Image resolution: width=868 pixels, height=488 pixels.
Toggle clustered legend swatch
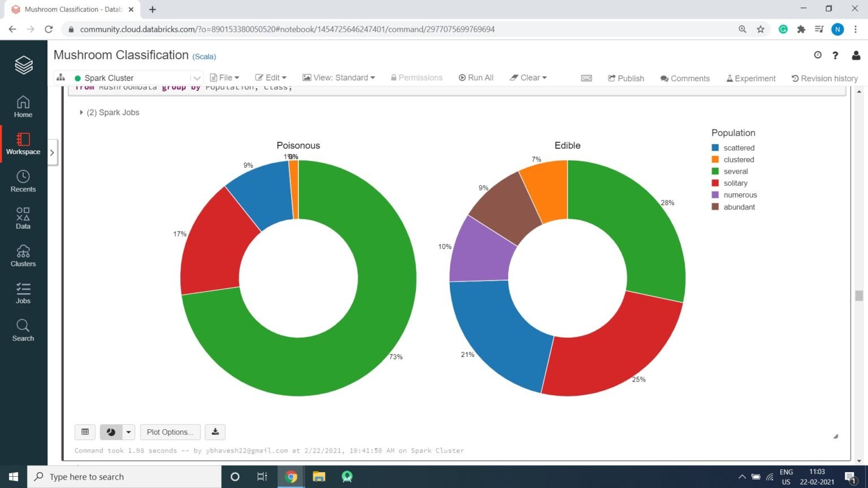(x=715, y=159)
